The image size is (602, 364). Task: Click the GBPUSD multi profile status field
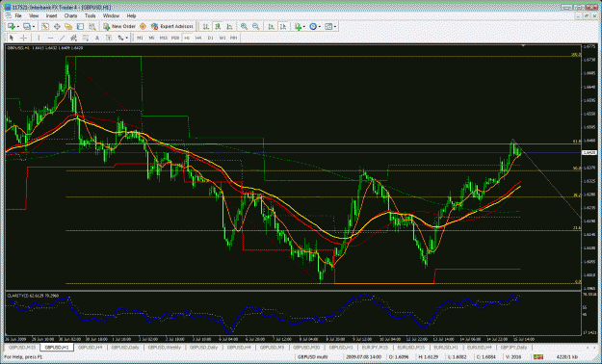click(311, 357)
